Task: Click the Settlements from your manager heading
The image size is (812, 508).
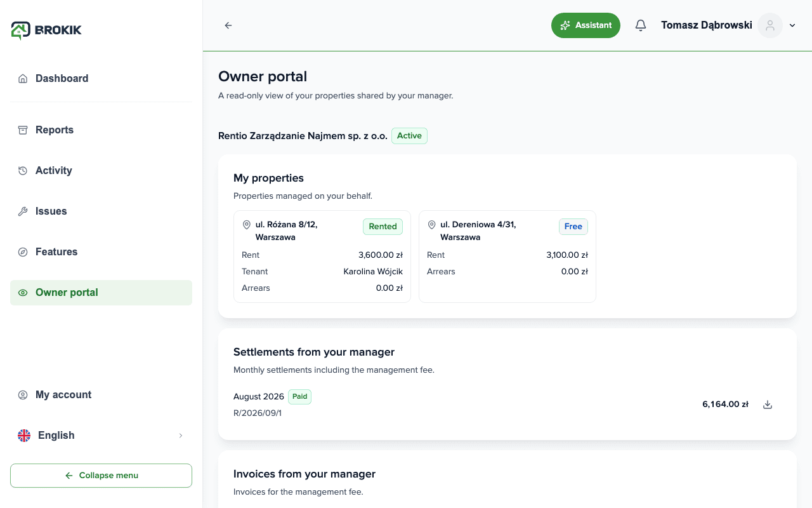Action: [x=314, y=352]
